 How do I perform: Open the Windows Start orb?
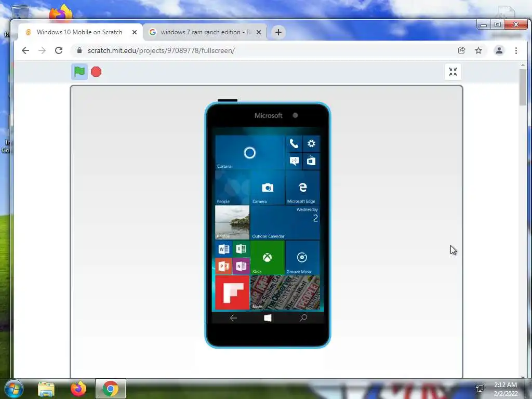[x=14, y=389]
